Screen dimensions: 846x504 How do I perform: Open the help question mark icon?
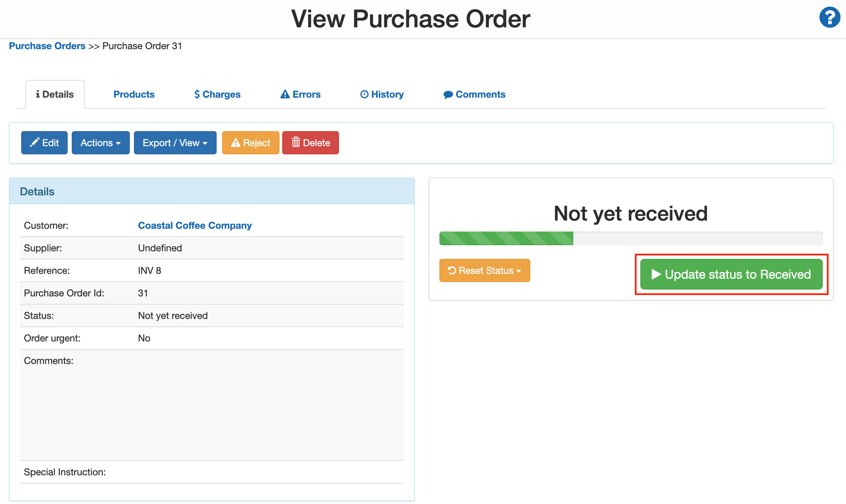(x=830, y=17)
